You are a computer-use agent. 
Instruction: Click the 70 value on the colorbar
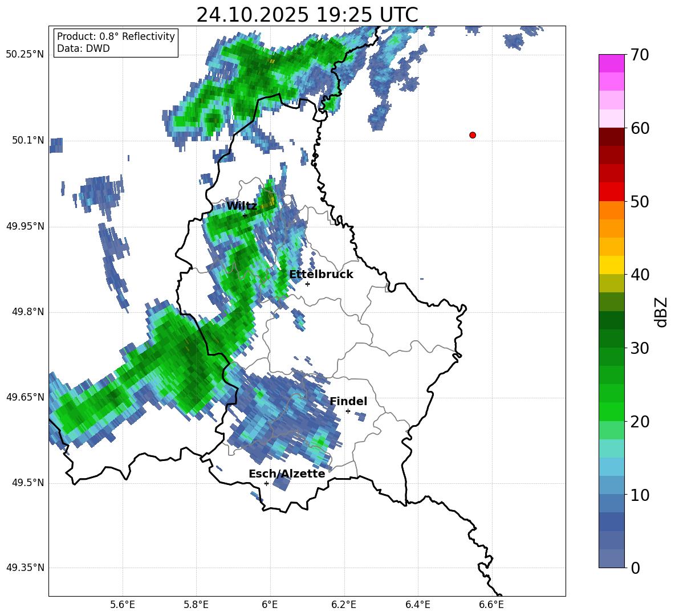(x=640, y=55)
